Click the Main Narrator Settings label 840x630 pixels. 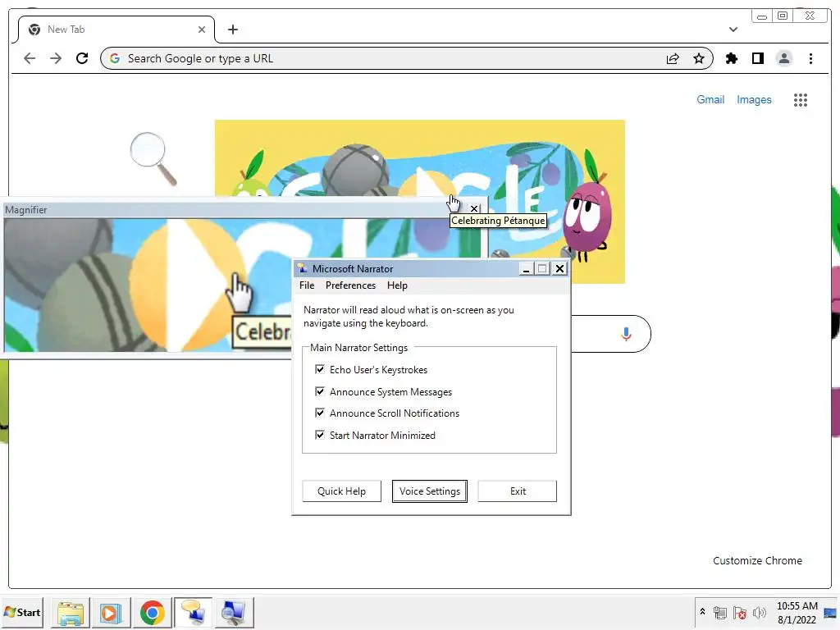[x=359, y=348]
